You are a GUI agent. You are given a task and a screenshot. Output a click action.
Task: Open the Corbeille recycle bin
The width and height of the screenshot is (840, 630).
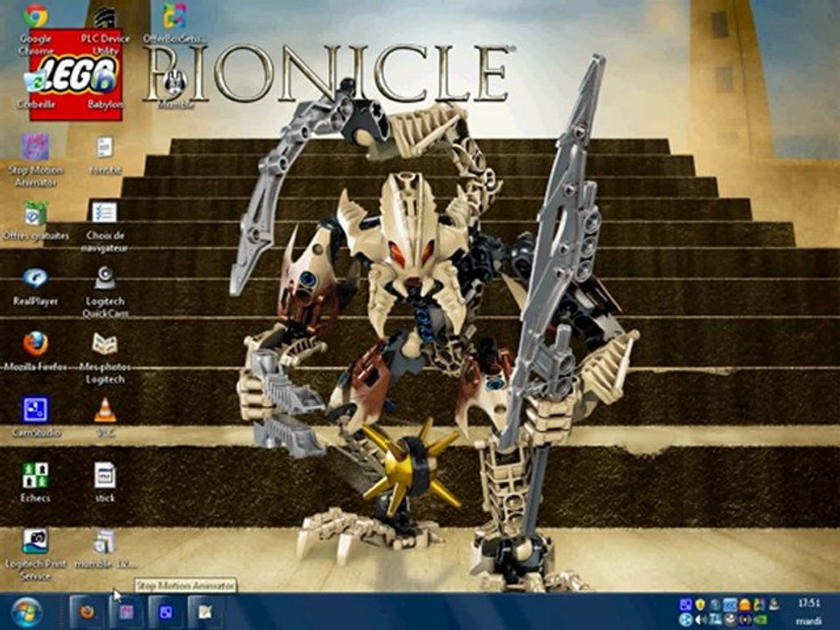(35, 91)
